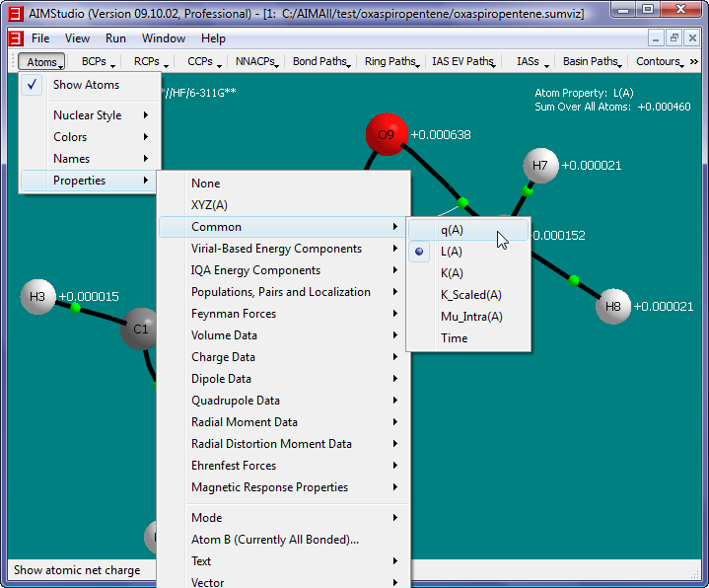Select the H7 hydrogen atom sphere
The height and width of the screenshot is (588, 709).
[539, 166]
